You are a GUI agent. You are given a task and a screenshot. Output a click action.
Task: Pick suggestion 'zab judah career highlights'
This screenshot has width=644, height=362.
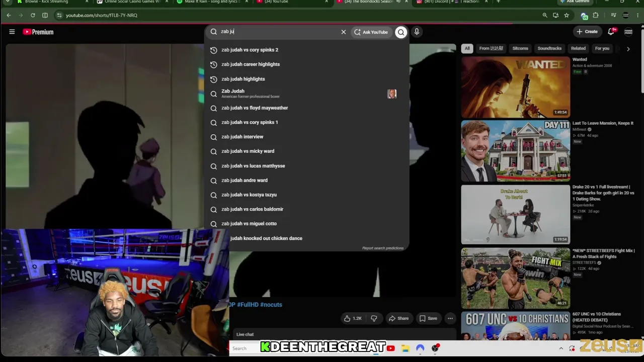point(306,64)
